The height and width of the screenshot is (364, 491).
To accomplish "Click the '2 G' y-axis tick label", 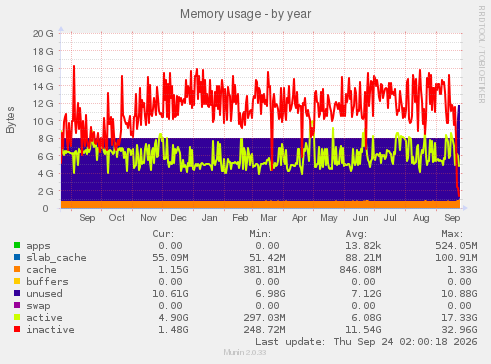I will 46,191.
